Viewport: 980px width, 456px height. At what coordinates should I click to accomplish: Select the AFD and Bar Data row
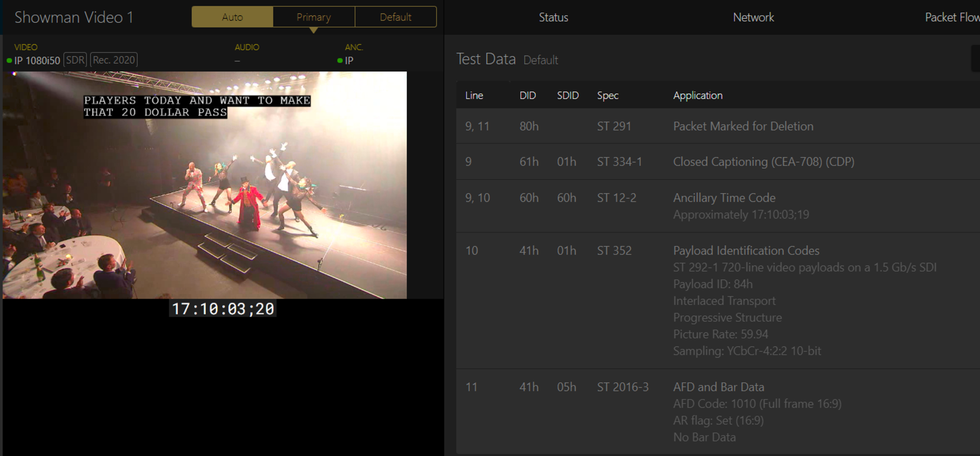(718, 412)
